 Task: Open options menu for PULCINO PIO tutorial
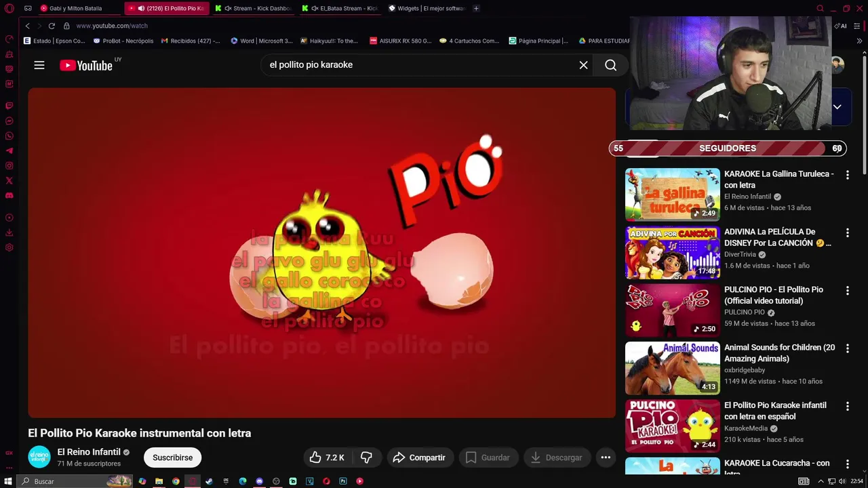pos(847,290)
